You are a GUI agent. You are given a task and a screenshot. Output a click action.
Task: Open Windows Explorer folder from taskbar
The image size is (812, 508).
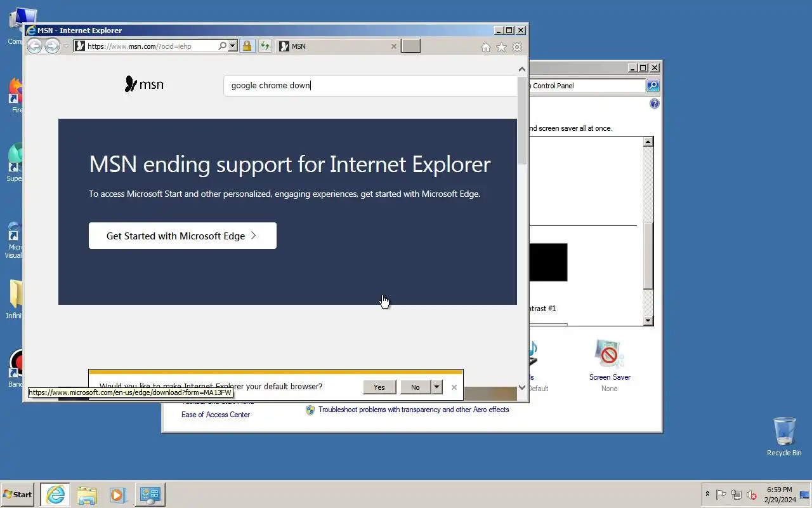click(87, 495)
